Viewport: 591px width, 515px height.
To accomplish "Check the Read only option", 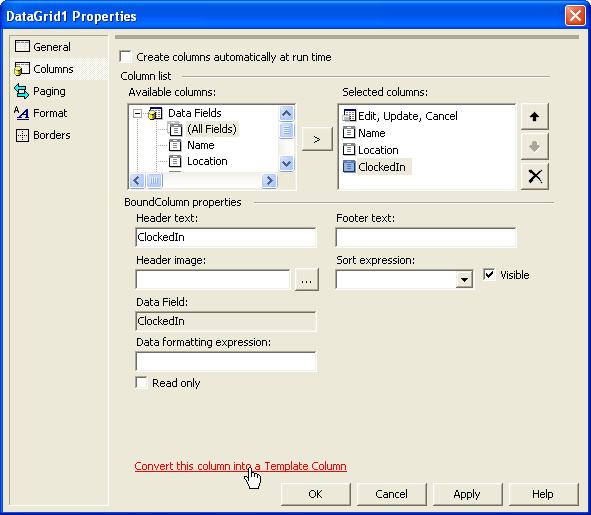I will [141, 383].
